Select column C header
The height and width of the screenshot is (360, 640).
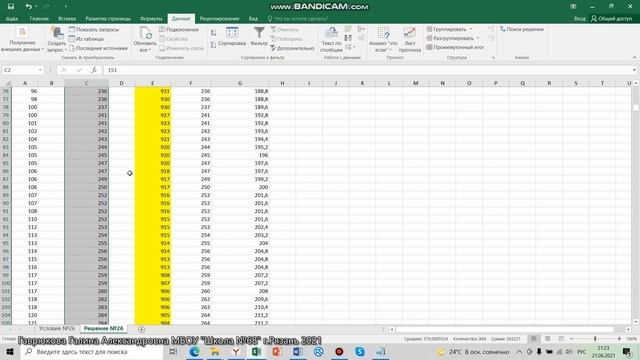[86, 83]
